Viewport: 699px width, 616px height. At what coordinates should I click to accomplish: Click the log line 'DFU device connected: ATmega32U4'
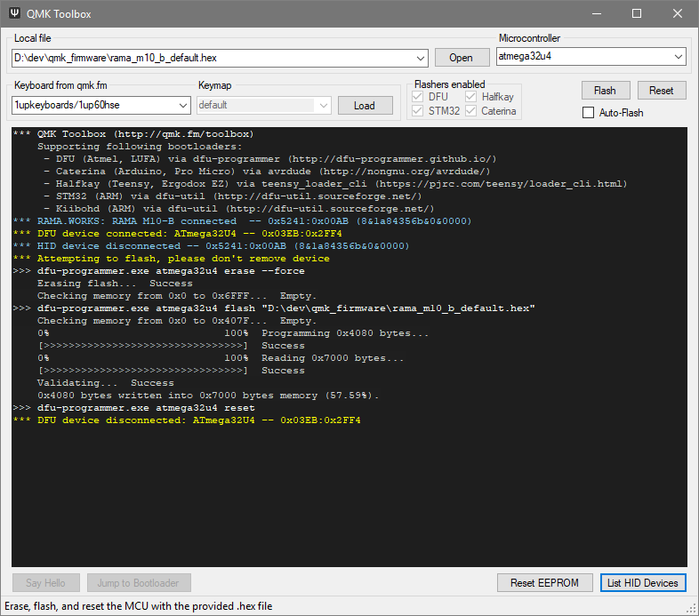(x=178, y=234)
